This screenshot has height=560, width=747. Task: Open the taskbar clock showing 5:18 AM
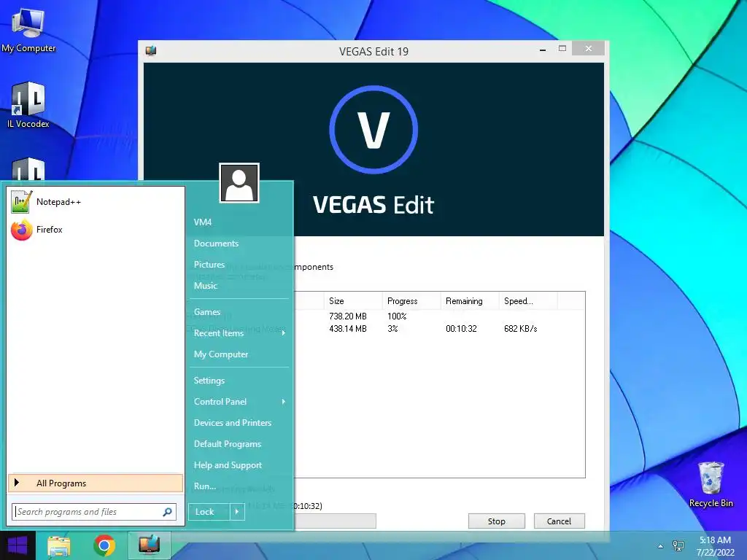[x=715, y=546]
